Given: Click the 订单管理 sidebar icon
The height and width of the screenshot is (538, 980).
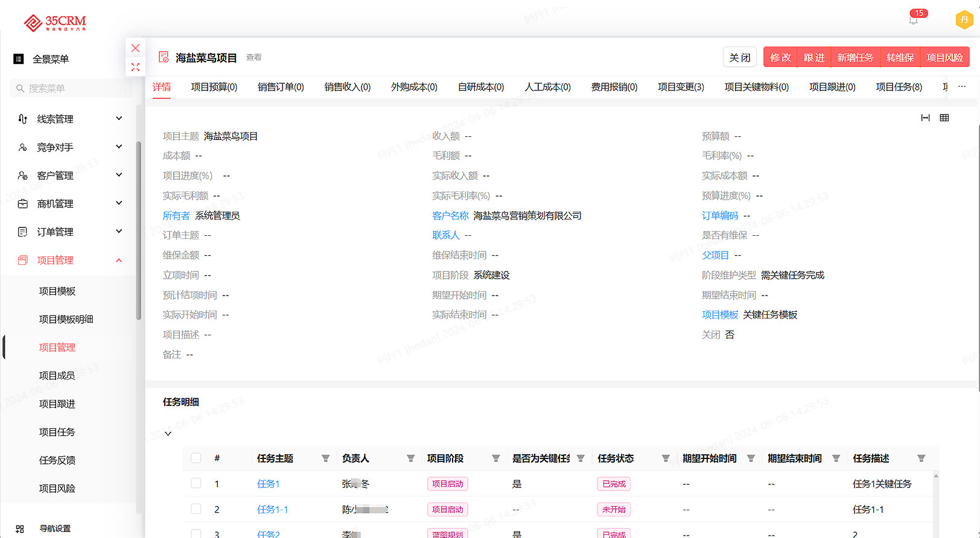Looking at the screenshot, I should tap(22, 232).
